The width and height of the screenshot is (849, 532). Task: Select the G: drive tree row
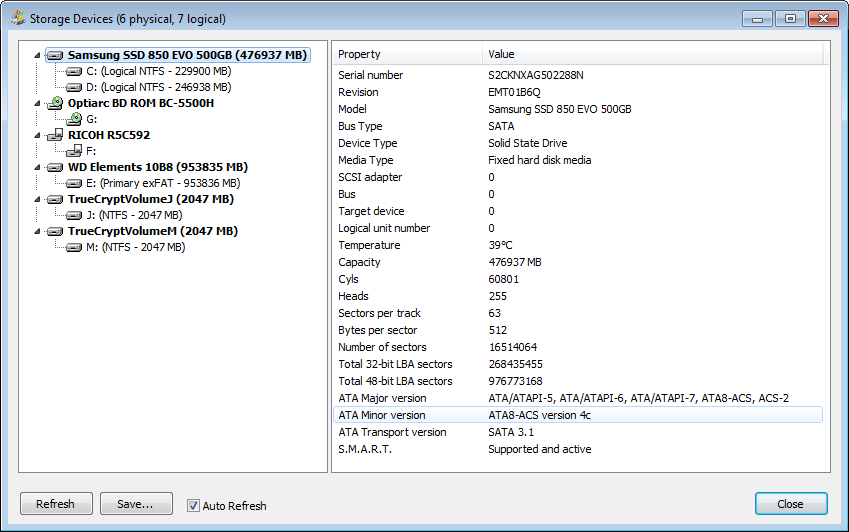92,119
